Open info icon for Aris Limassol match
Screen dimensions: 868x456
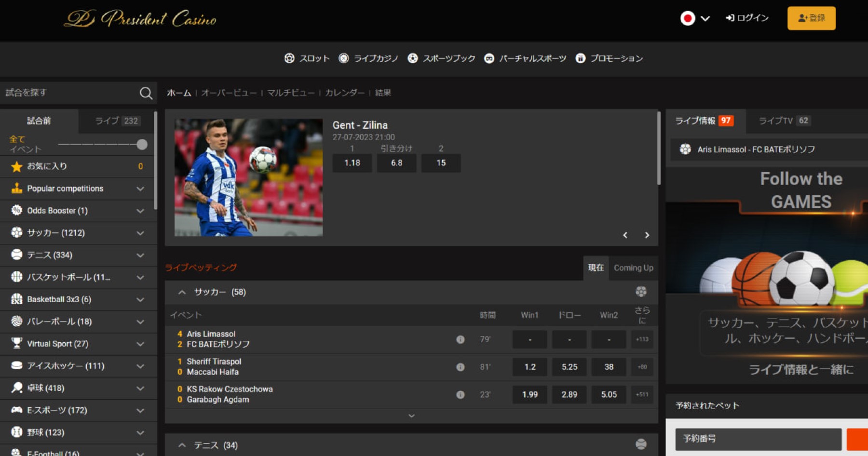pos(461,339)
